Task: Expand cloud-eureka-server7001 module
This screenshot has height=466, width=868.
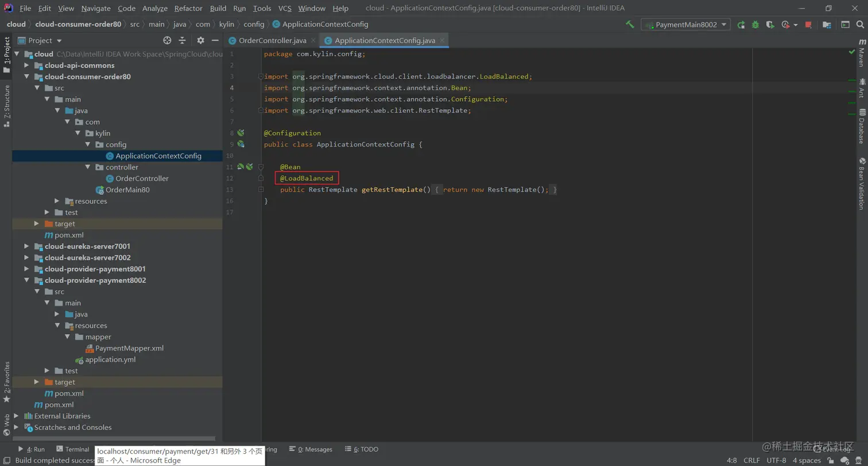Action: (26, 246)
